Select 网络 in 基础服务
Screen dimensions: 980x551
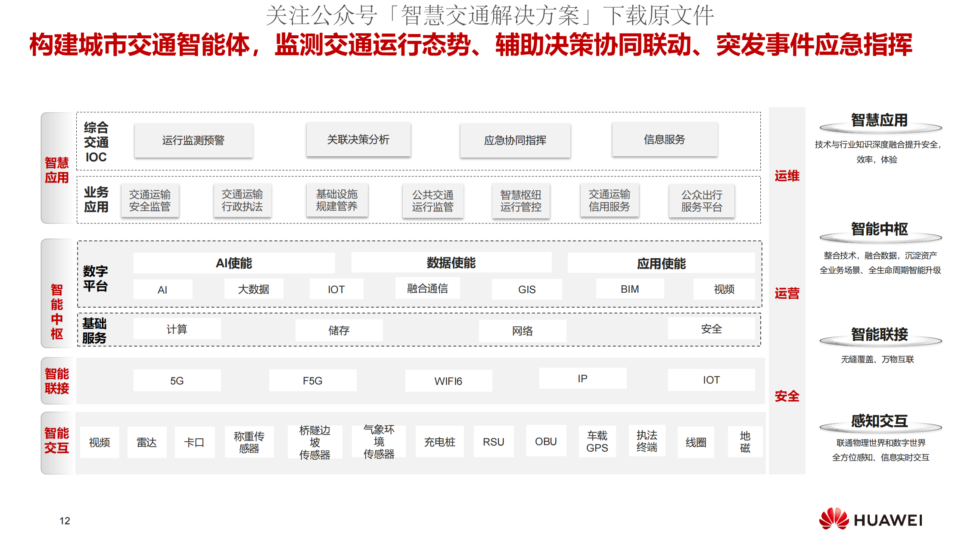pyautogui.click(x=523, y=331)
